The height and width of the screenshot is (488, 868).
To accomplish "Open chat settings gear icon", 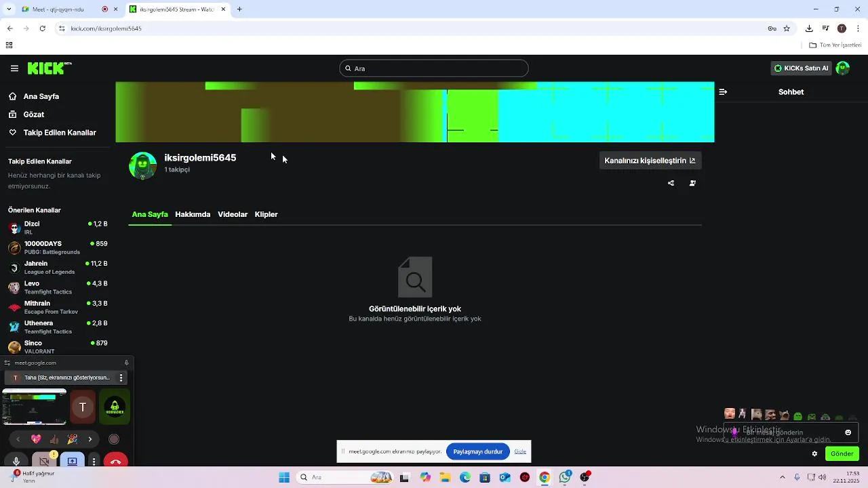I will pyautogui.click(x=814, y=453).
